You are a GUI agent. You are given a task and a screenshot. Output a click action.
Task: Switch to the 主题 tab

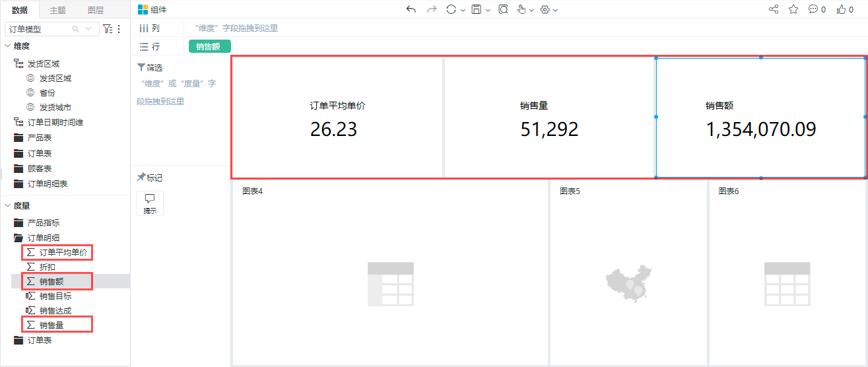tap(57, 10)
